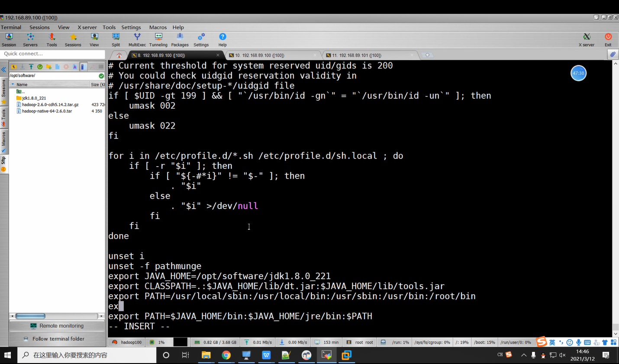This screenshot has width=619, height=364.
Task: Click the file list horizontal scrollbar thumb
Action: pyautogui.click(x=30, y=316)
